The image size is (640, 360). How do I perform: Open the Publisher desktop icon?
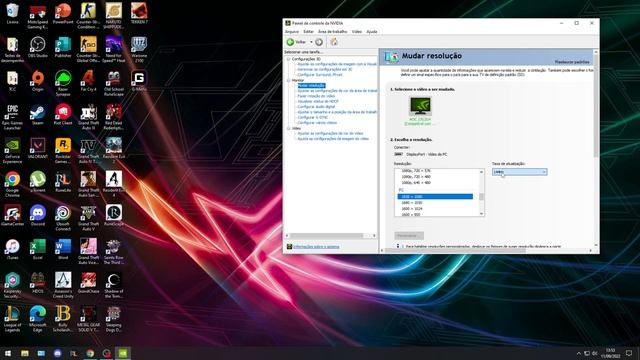click(x=63, y=47)
